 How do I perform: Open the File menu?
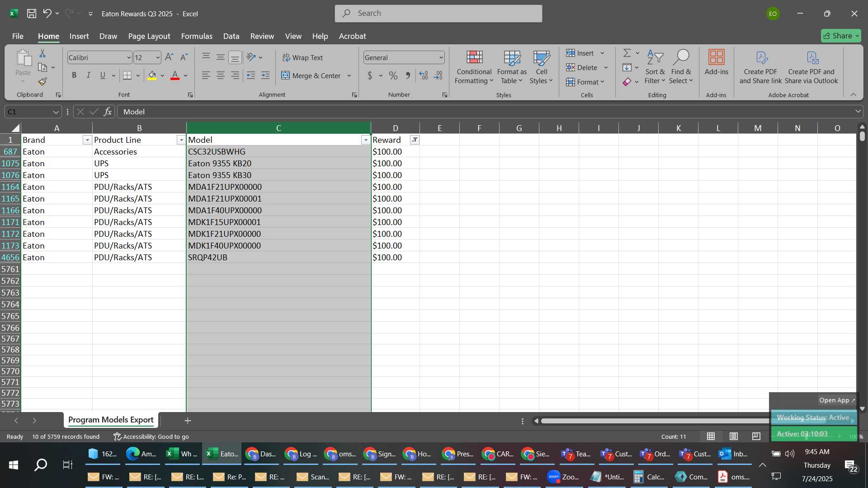18,36
